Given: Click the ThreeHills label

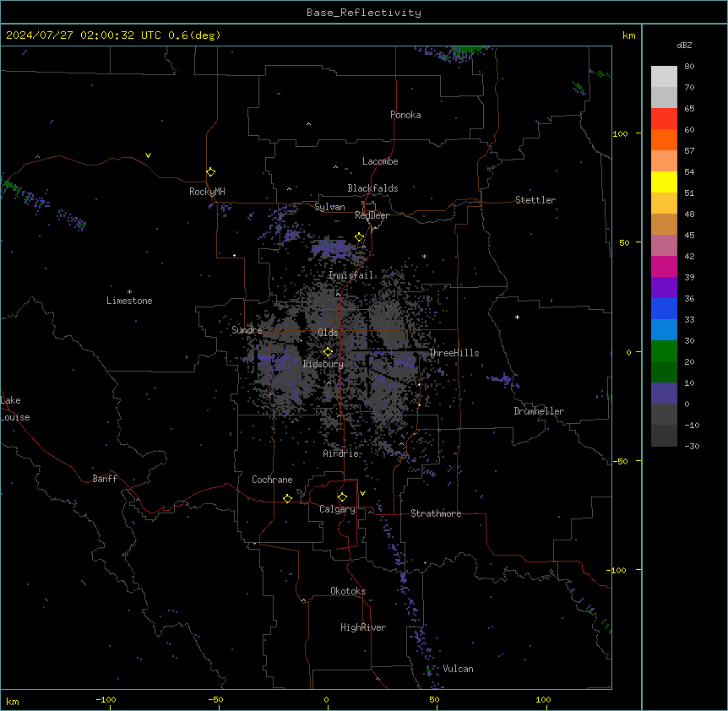Looking at the screenshot, I should point(454,353).
